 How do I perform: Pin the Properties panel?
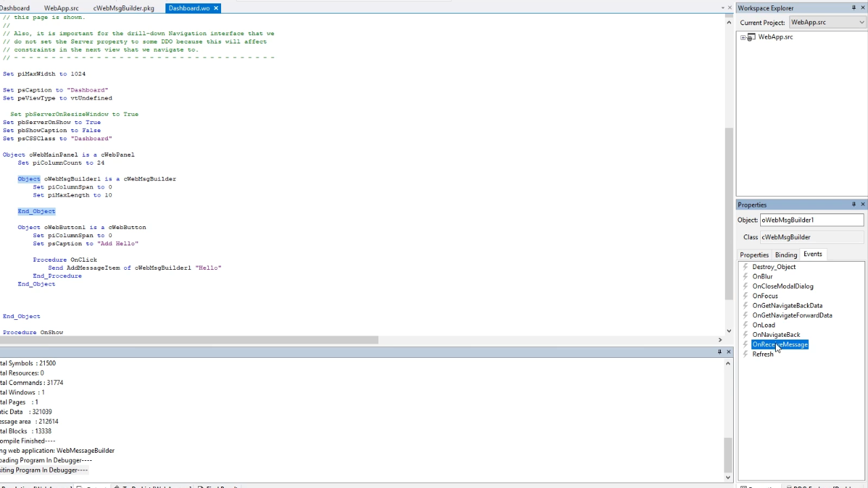click(x=854, y=205)
